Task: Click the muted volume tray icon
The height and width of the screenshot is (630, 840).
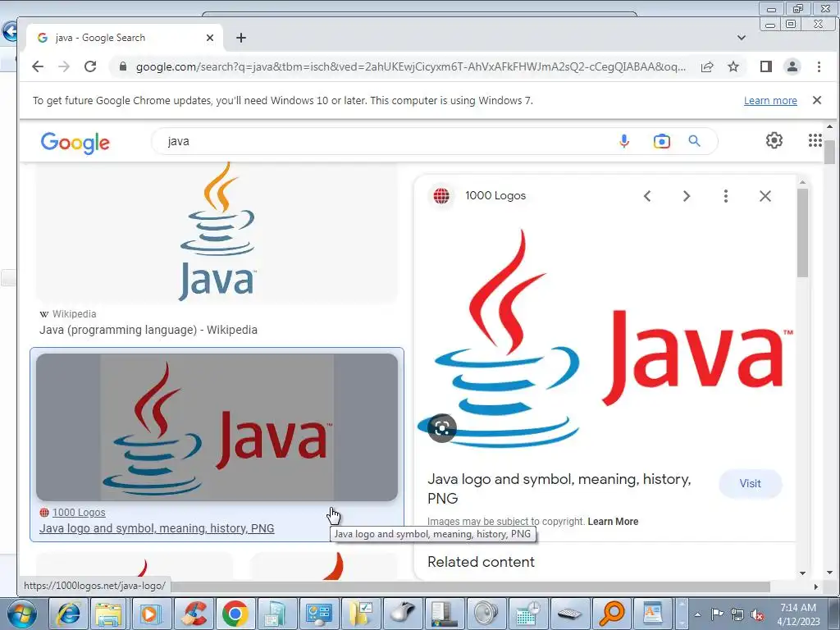Action: (757, 614)
